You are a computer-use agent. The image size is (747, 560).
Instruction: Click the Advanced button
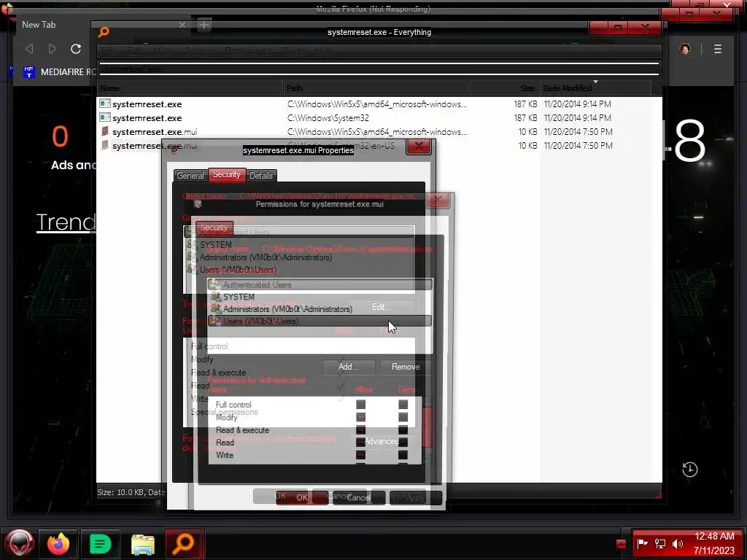(x=381, y=441)
